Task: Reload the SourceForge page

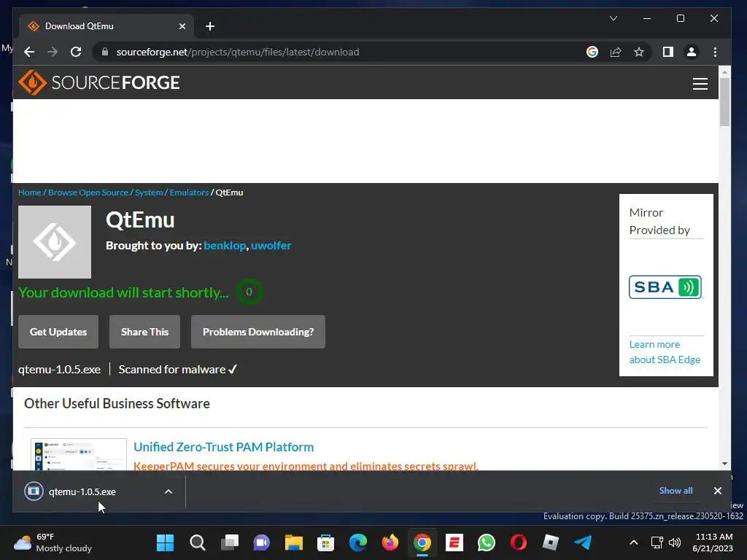Action: 76,52
